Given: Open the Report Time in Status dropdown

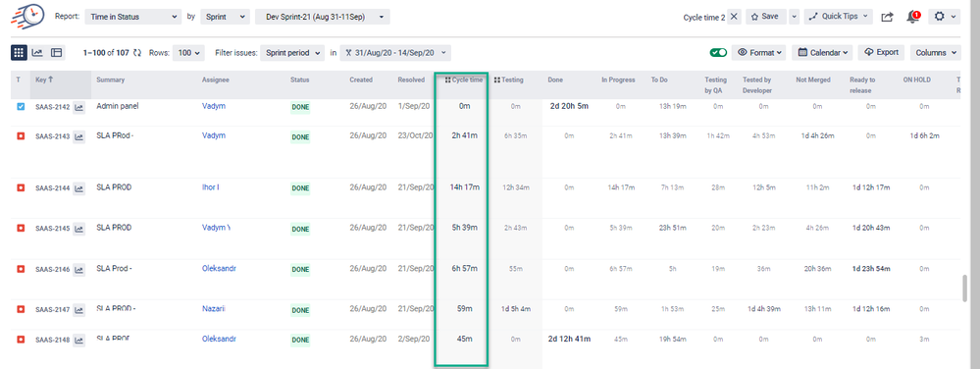Looking at the screenshot, I should click(132, 17).
